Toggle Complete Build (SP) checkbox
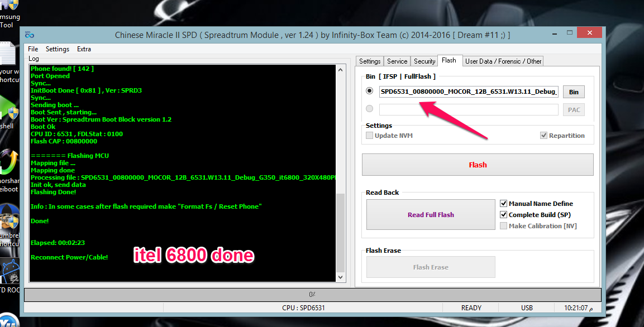The height and width of the screenshot is (327, 644). point(504,215)
